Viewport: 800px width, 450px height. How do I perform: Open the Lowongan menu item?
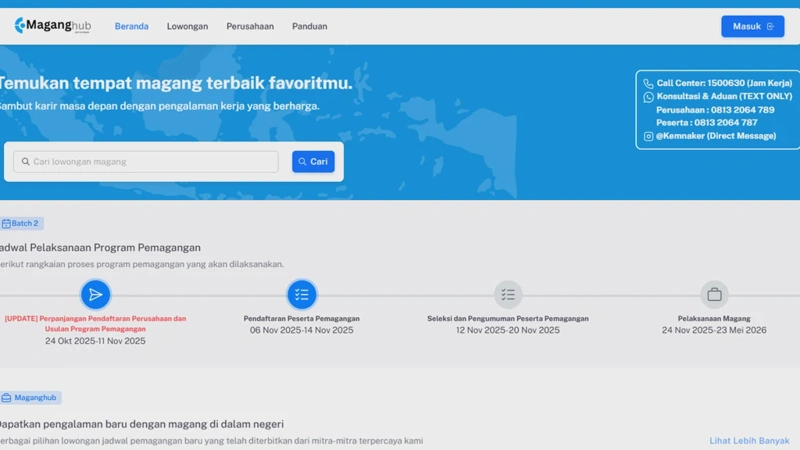tap(187, 26)
